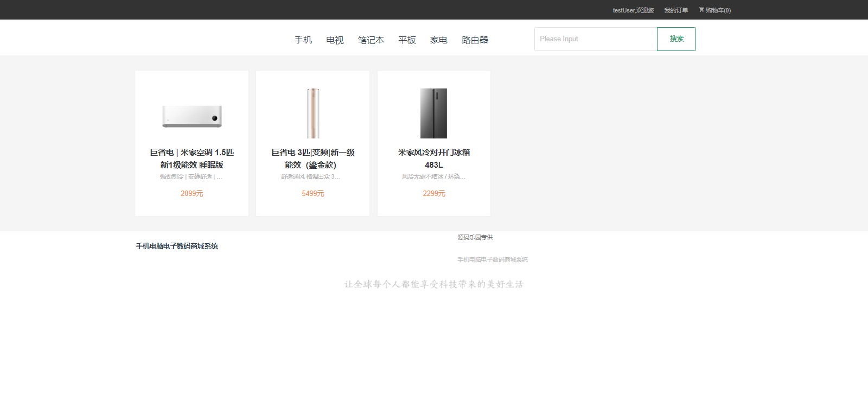
Task: Click the 搜索 search button
Action: pos(676,39)
